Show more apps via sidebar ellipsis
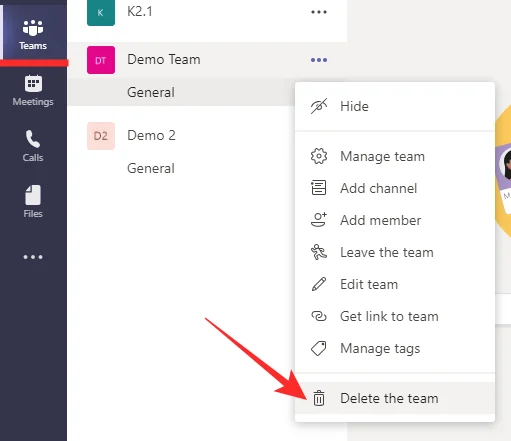The width and height of the screenshot is (511, 441). [33, 257]
